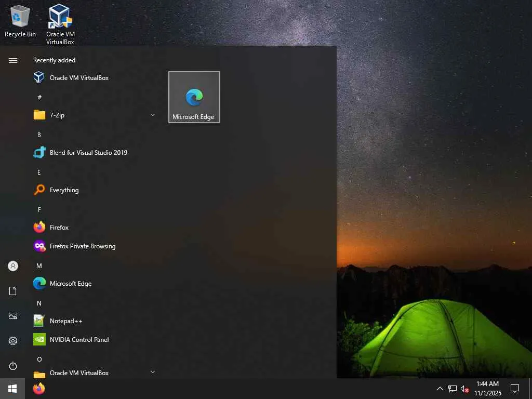Click the Show desktop sliver
532x399 pixels.
point(530,389)
